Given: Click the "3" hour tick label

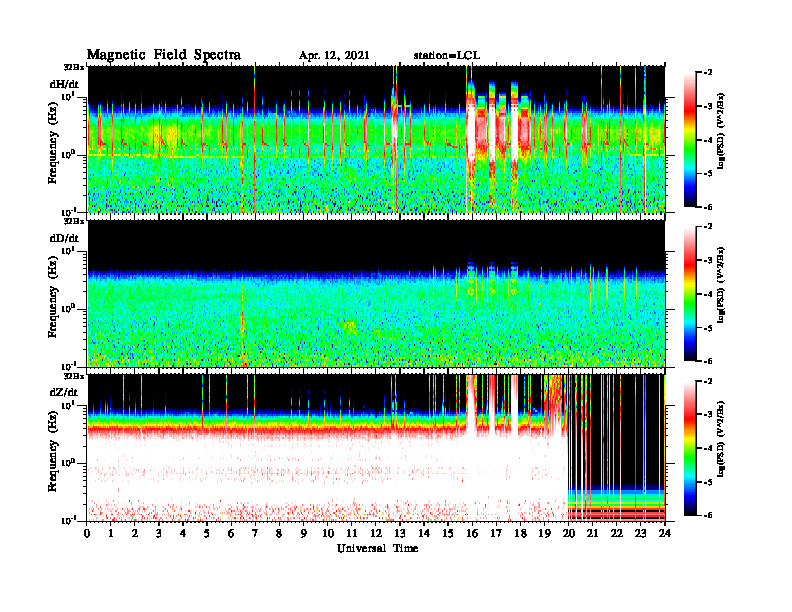Looking at the screenshot, I should [x=159, y=533].
